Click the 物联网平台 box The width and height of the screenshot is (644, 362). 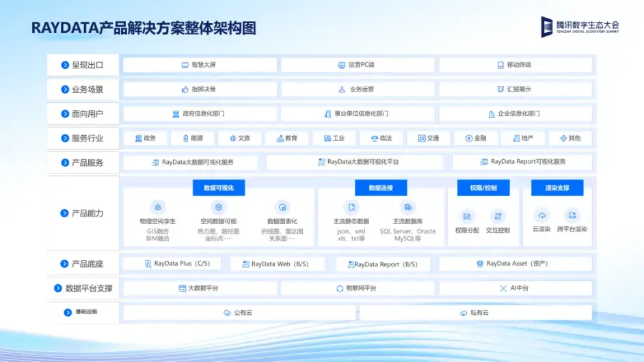pos(358,288)
